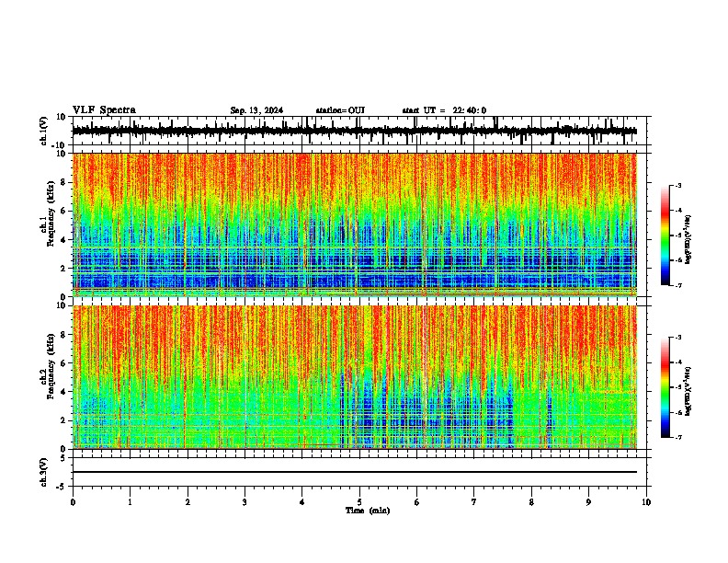Click the "6" kHz tick on ch.2 spectrogram
Screen dimensions: 728x563
[x=64, y=363]
